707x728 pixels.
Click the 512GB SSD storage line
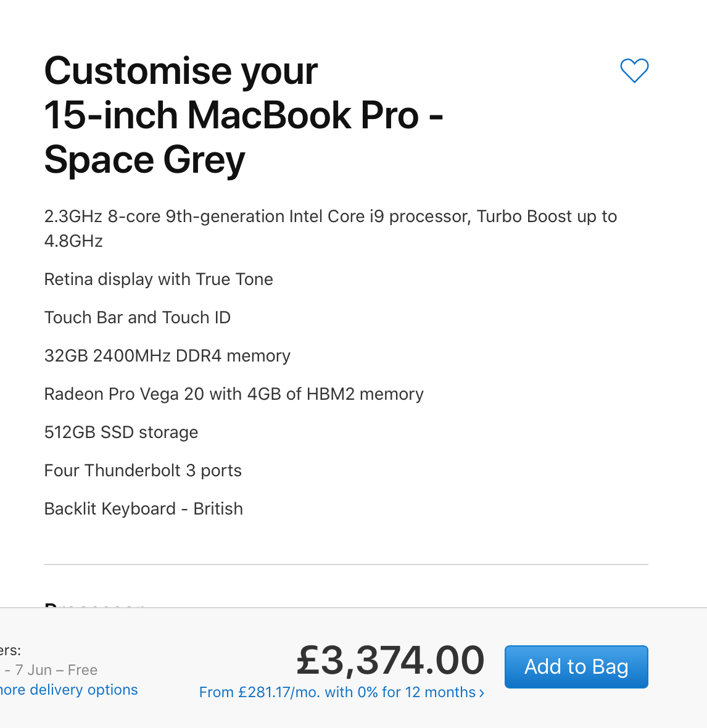121,432
